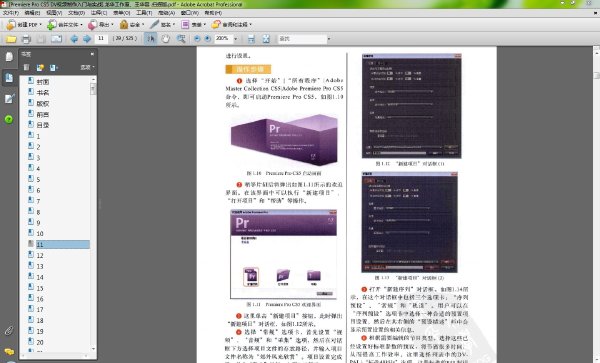Image resolution: width=600 pixels, height=363 pixels.
Task: Click the zoom out round button
Action: 197,39
